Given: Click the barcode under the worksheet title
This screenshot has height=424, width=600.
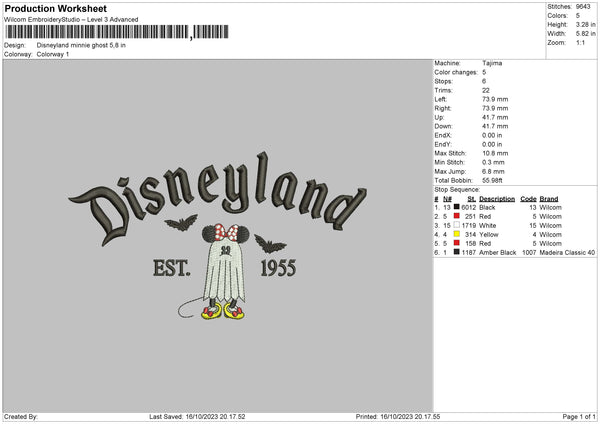Looking at the screenshot, I should tap(117, 32).
